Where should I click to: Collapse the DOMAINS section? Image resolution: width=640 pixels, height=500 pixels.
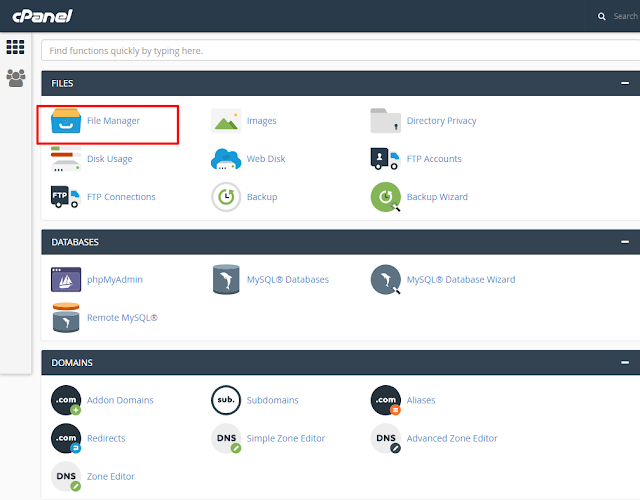click(x=625, y=362)
